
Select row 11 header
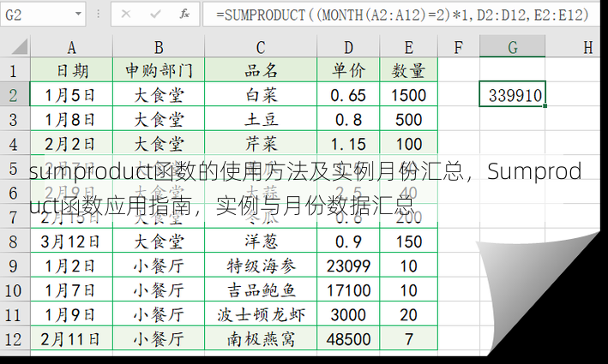pyautogui.click(x=15, y=314)
